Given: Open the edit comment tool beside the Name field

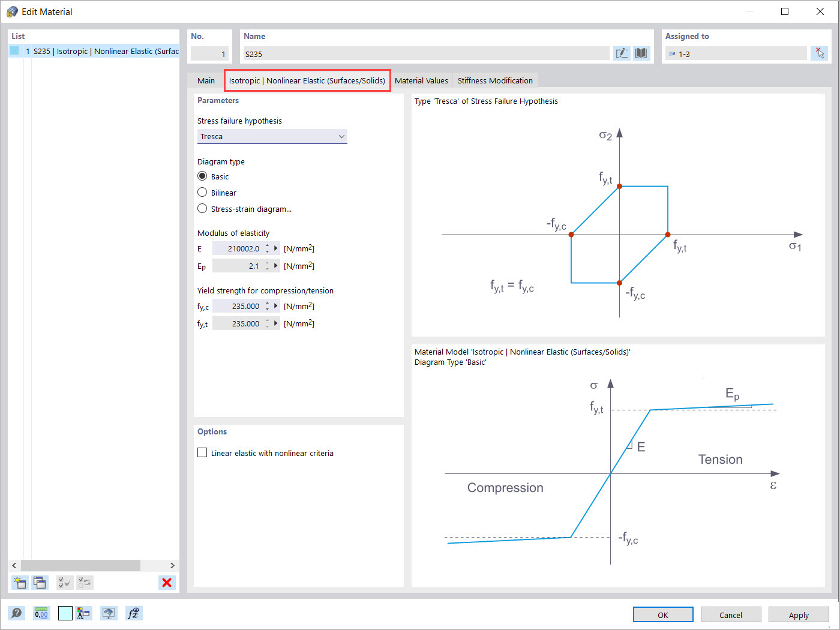Looking at the screenshot, I should tap(621, 53).
